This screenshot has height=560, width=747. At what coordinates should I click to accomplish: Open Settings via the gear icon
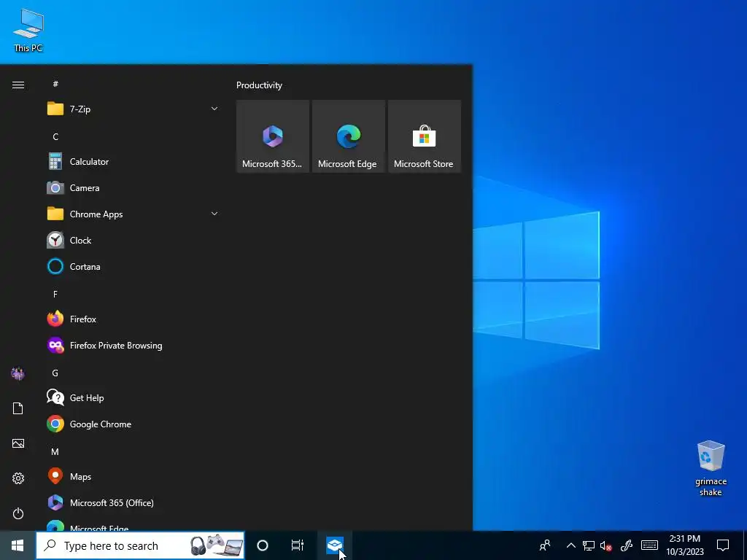[18, 478]
